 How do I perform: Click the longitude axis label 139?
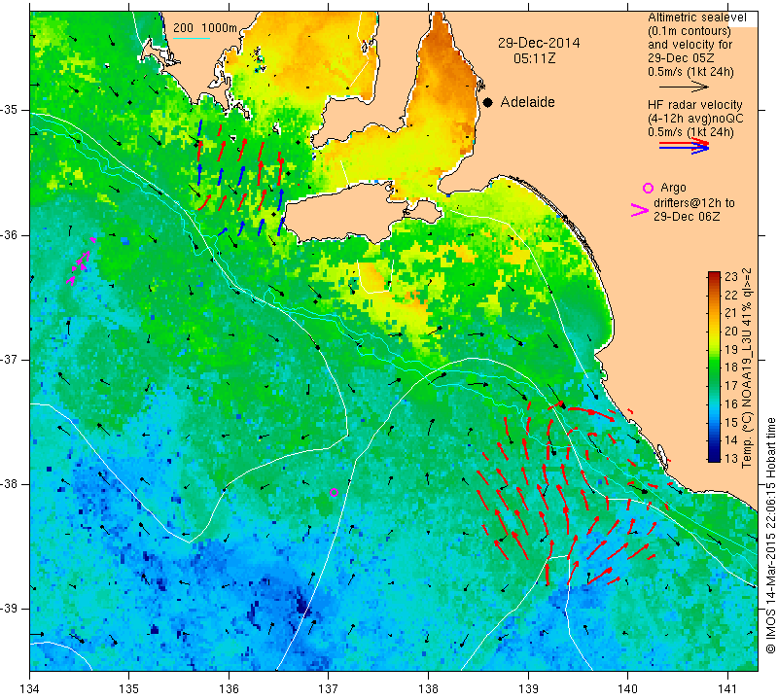(x=528, y=689)
